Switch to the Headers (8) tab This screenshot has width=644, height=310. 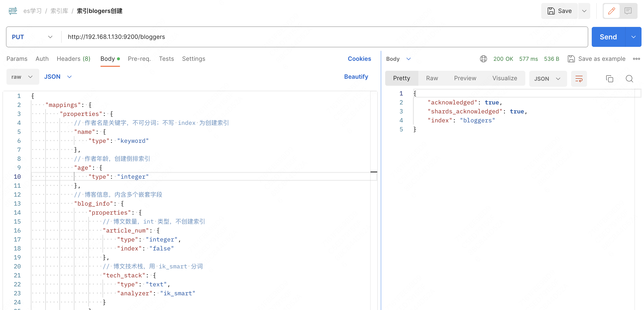tap(73, 59)
